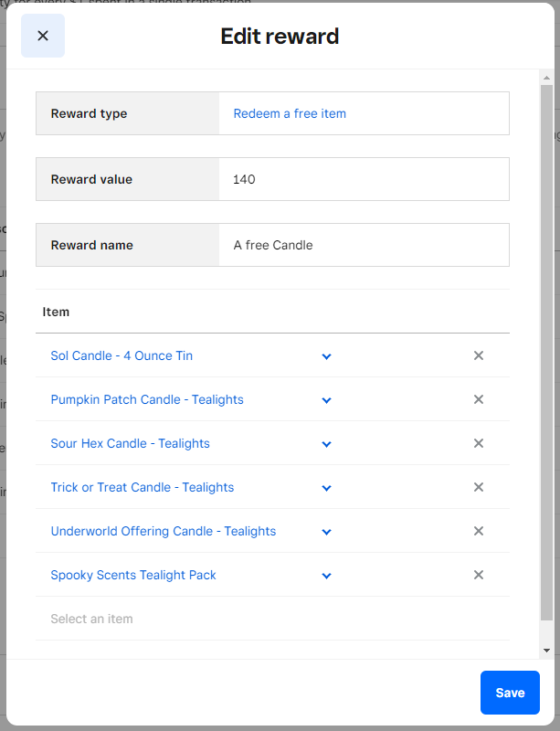
Task: Expand variants for Sol Candle - 4 Ounce Tin
Action: (x=326, y=356)
